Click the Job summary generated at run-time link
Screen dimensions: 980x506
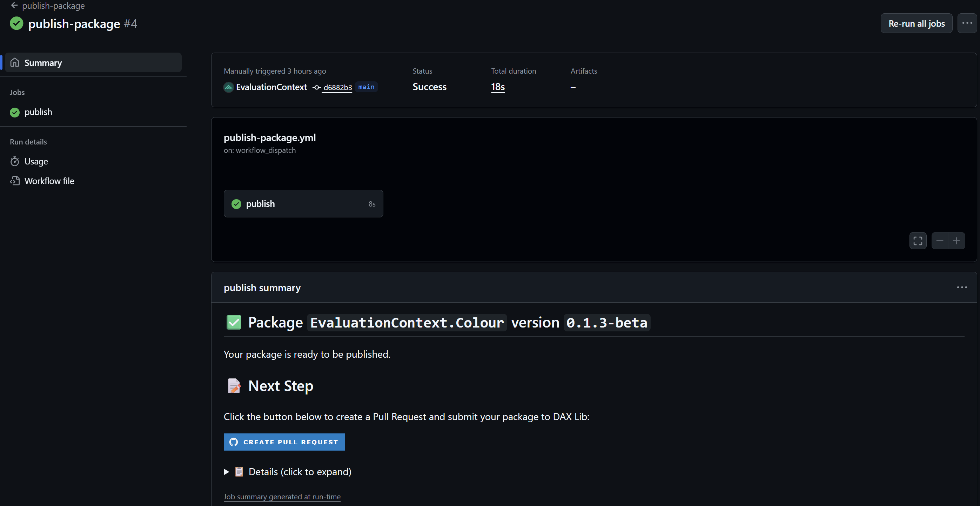point(282,497)
